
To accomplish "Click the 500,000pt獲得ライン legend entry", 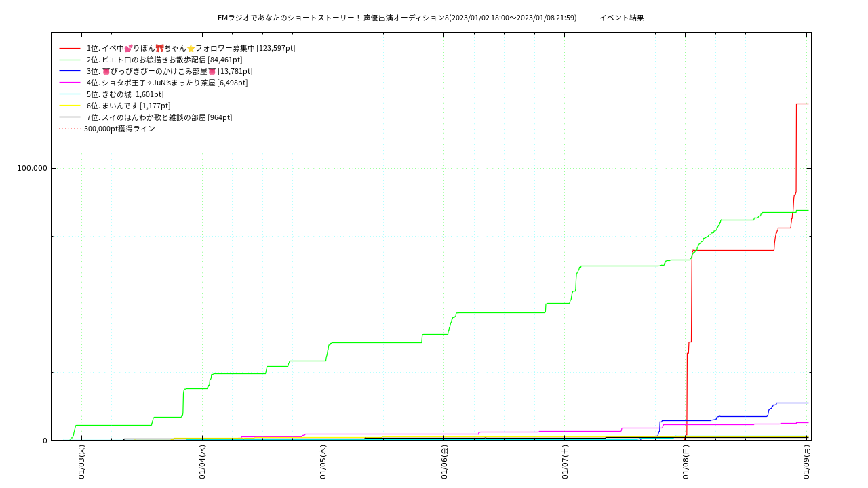I will click(x=119, y=129).
